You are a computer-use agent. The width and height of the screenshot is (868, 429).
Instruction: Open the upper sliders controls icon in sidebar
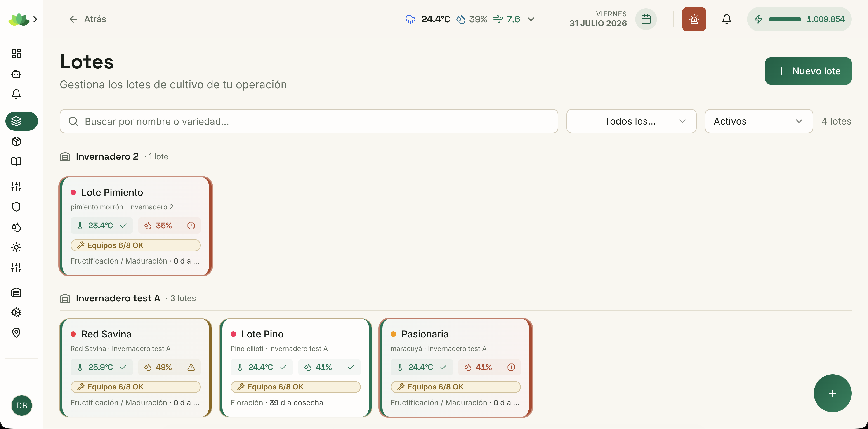tap(16, 186)
